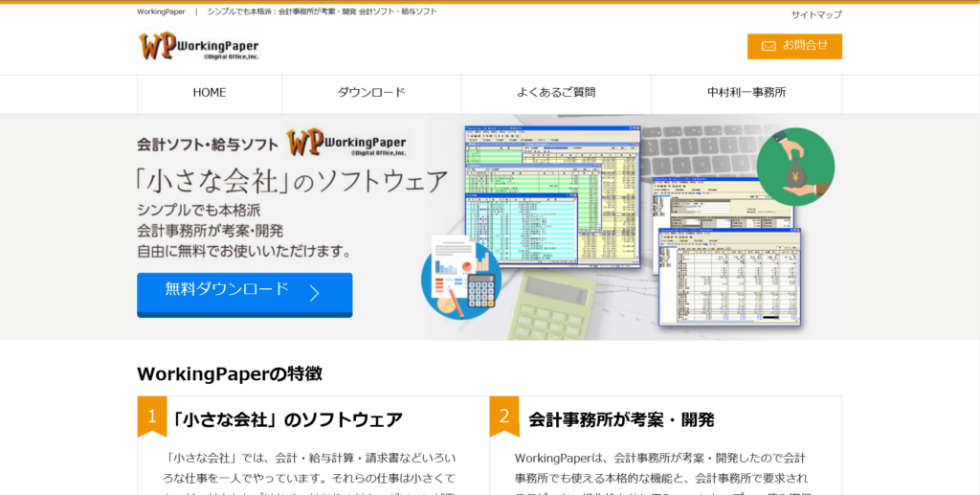This screenshot has width=980, height=495.
Task: Click the banner text 自由に無料でお使いいただけます。
Action: [244, 251]
